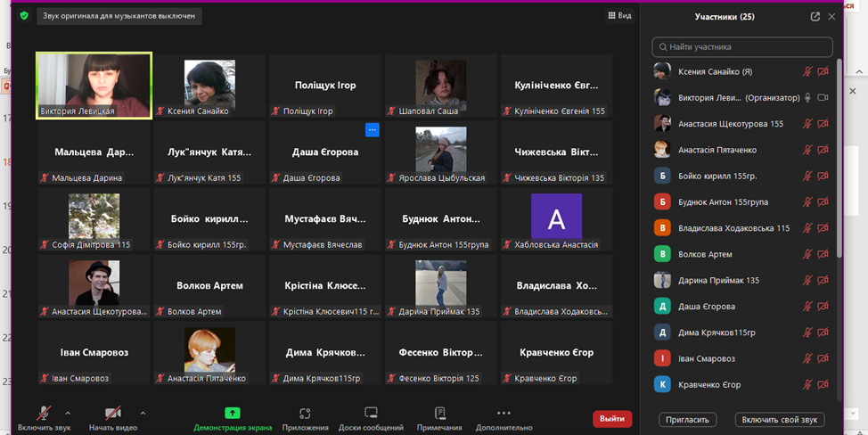
Task: Open the Вид view layout menu
Action: (x=619, y=16)
